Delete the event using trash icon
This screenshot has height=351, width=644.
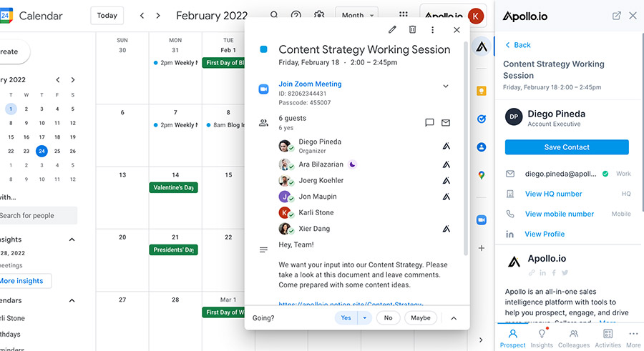click(412, 29)
